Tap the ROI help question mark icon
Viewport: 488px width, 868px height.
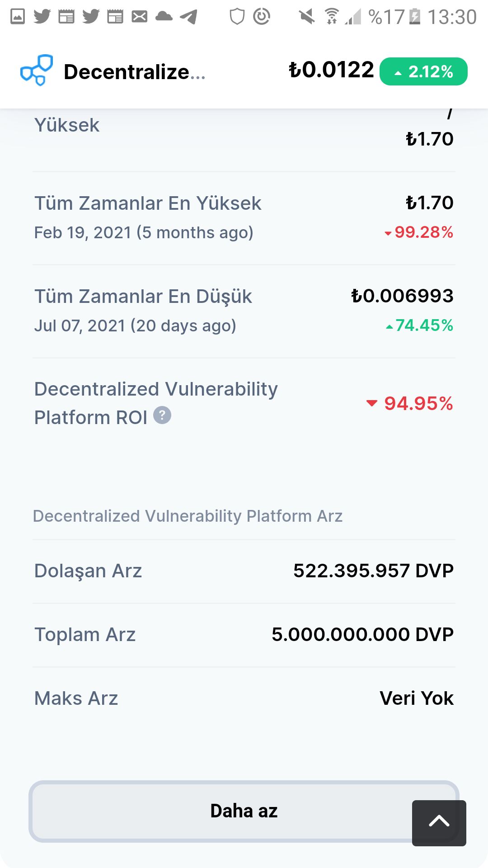(162, 415)
